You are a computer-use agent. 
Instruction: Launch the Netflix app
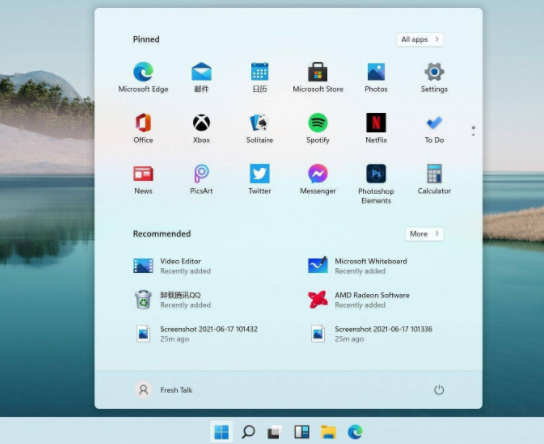click(376, 128)
